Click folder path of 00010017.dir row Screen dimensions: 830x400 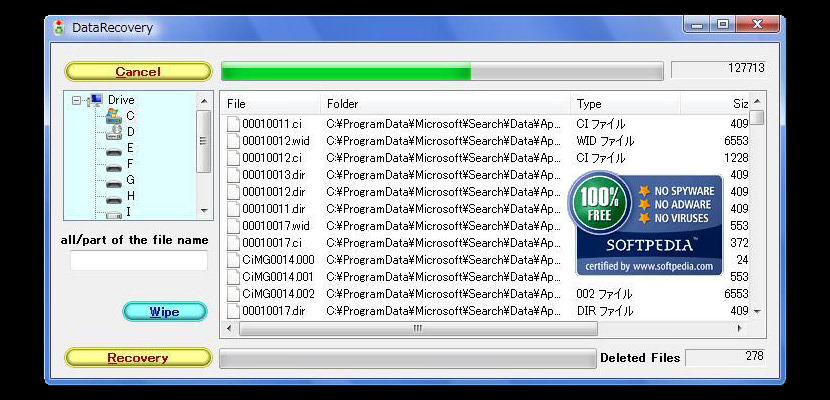click(x=444, y=311)
